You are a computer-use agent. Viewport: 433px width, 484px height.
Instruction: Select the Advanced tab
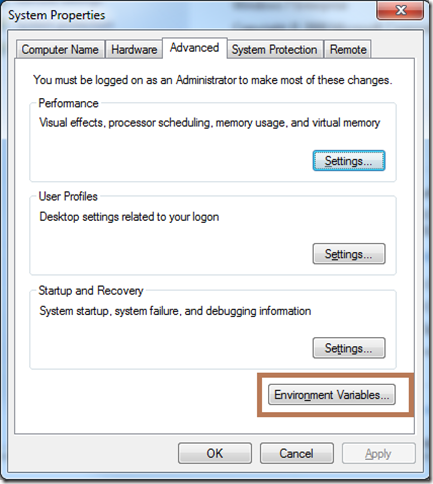(x=195, y=48)
